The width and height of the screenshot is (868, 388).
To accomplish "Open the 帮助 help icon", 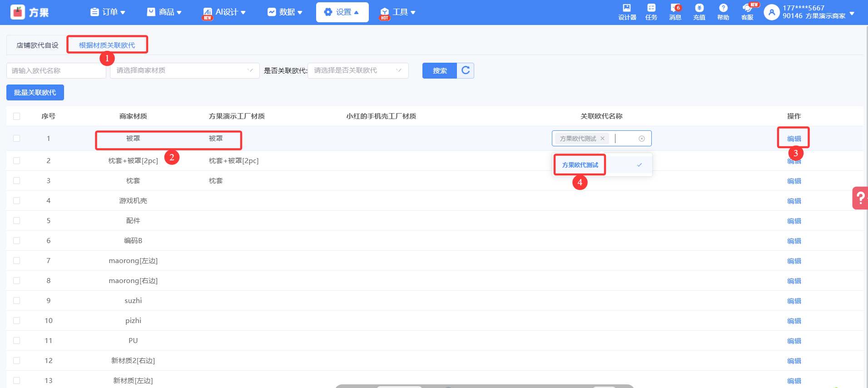I will click(x=723, y=12).
